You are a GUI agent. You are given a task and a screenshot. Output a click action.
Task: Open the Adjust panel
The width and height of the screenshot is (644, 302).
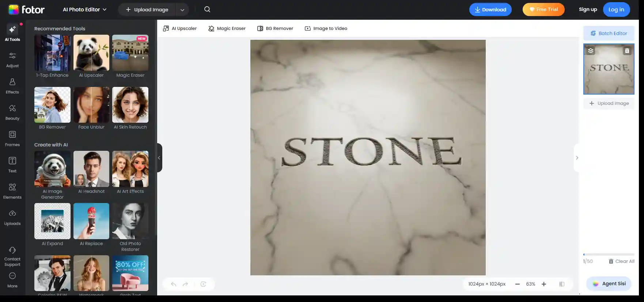point(12,60)
